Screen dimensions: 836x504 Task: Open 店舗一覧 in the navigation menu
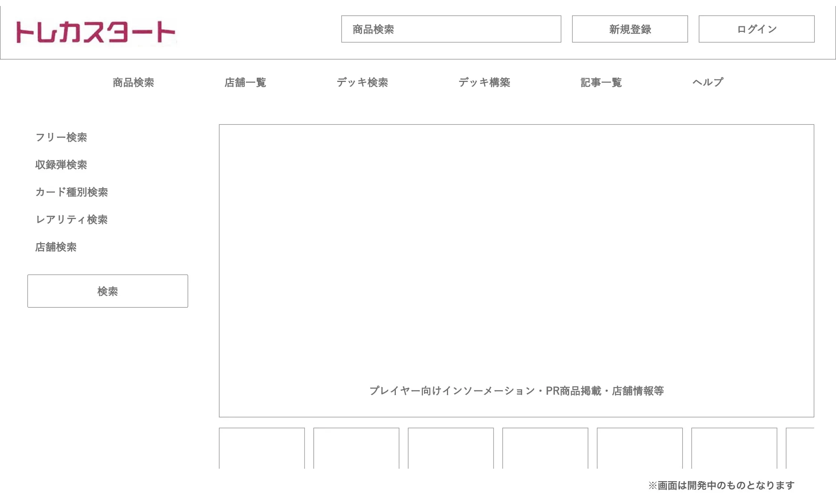pos(245,82)
